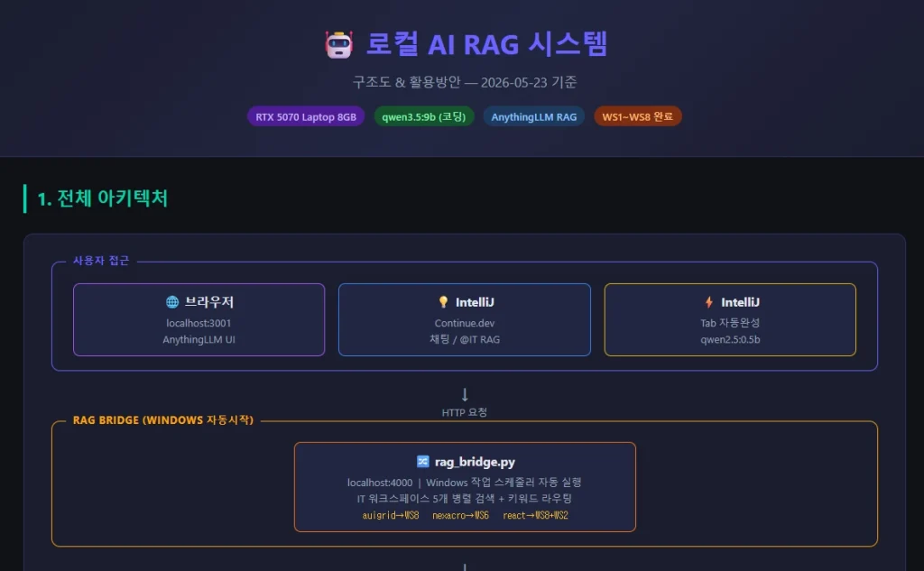Image resolution: width=924 pixels, height=571 pixels.
Task: Select the RTX 5070 Laptop 8GB badge
Action: point(306,116)
